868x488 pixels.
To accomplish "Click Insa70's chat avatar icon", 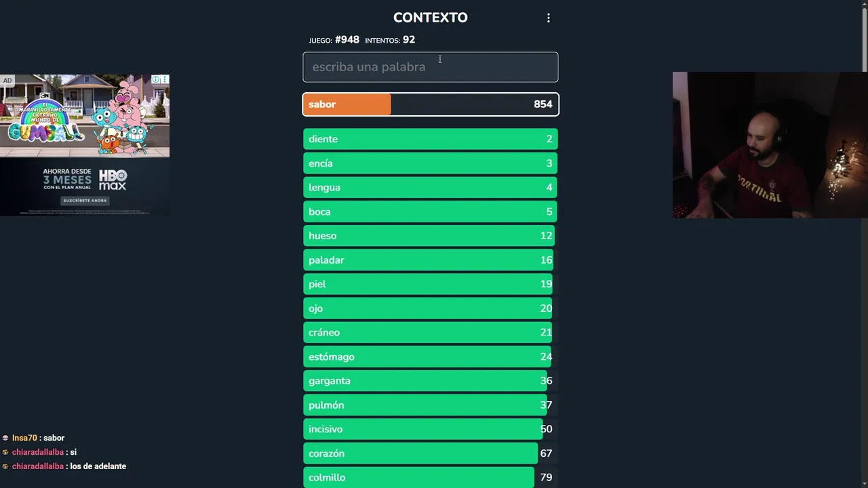I will pos(5,439).
